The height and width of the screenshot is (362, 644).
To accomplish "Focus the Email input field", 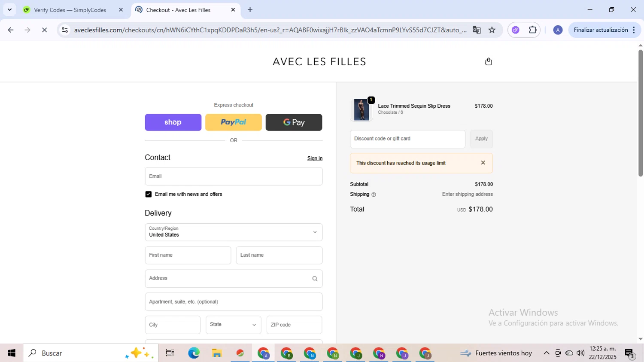I will [234, 176].
